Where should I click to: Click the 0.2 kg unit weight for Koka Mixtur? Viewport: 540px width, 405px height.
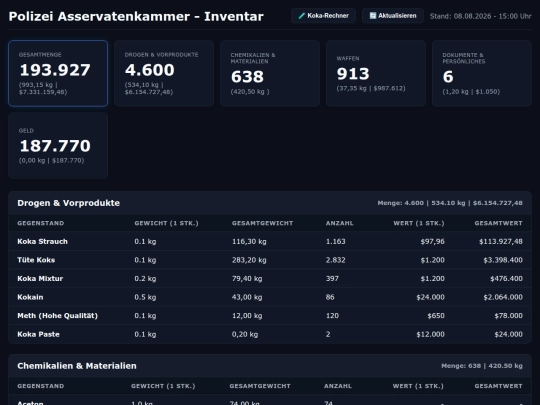(x=145, y=279)
